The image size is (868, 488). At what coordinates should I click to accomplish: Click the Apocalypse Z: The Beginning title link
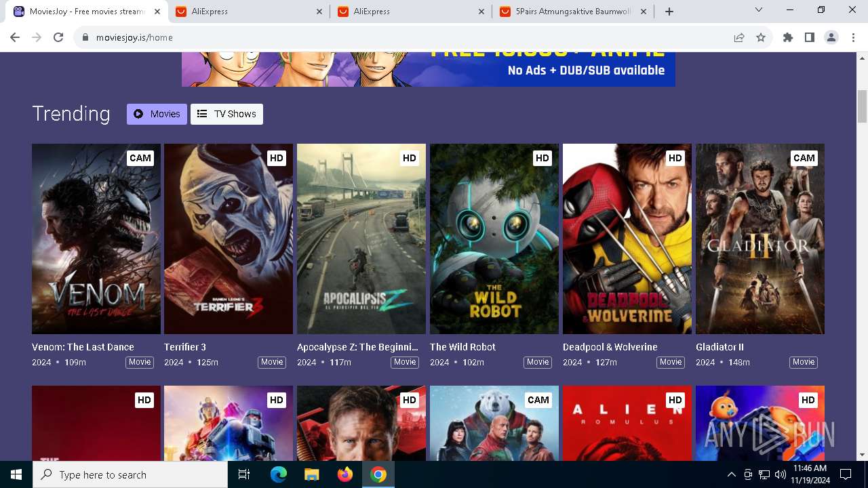pyautogui.click(x=357, y=347)
